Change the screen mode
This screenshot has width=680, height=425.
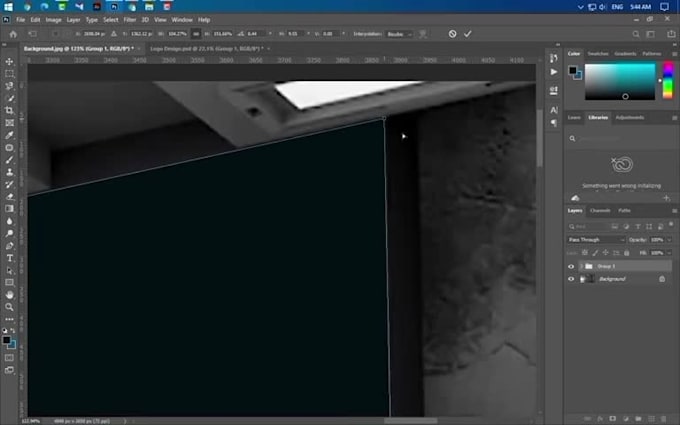point(9,370)
